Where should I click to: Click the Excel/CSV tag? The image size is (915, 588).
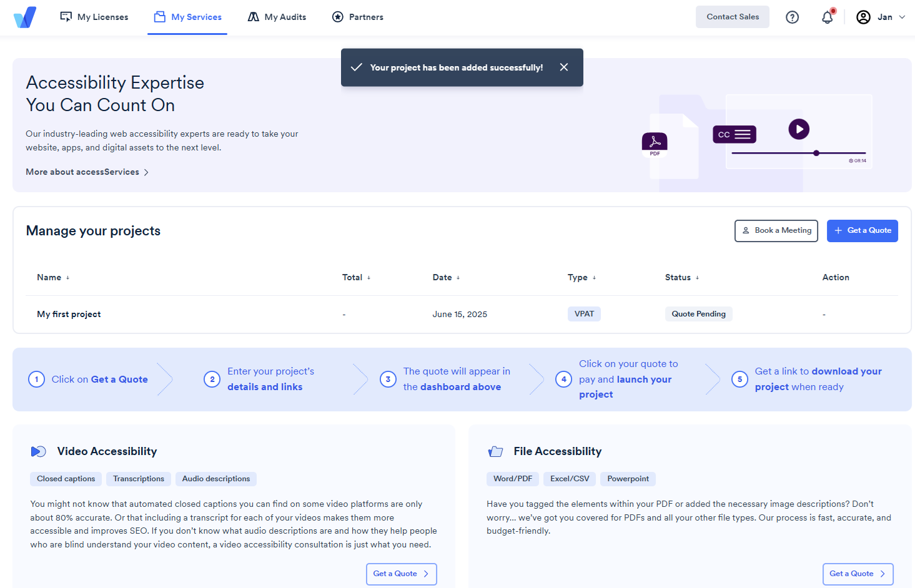[x=570, y=479]
